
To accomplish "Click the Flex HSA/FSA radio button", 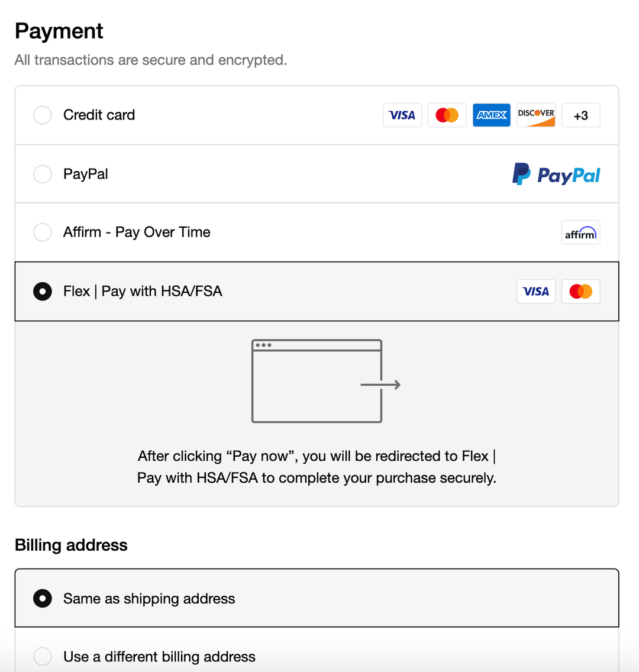I will pos(43,292).
